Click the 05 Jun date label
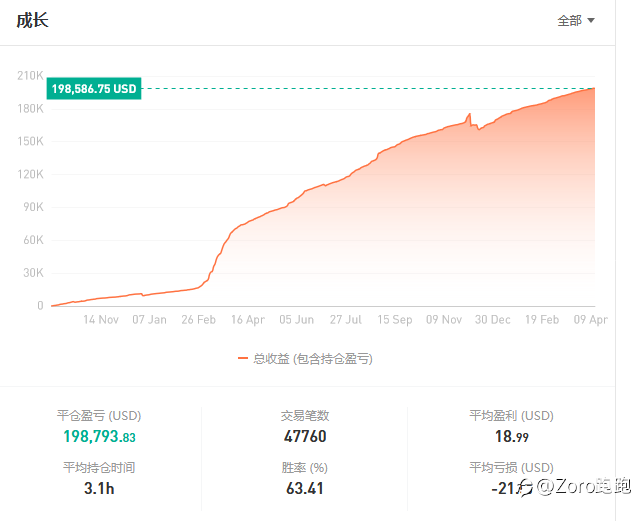This screenshot has height=521, width=639. tap(297, 320)
